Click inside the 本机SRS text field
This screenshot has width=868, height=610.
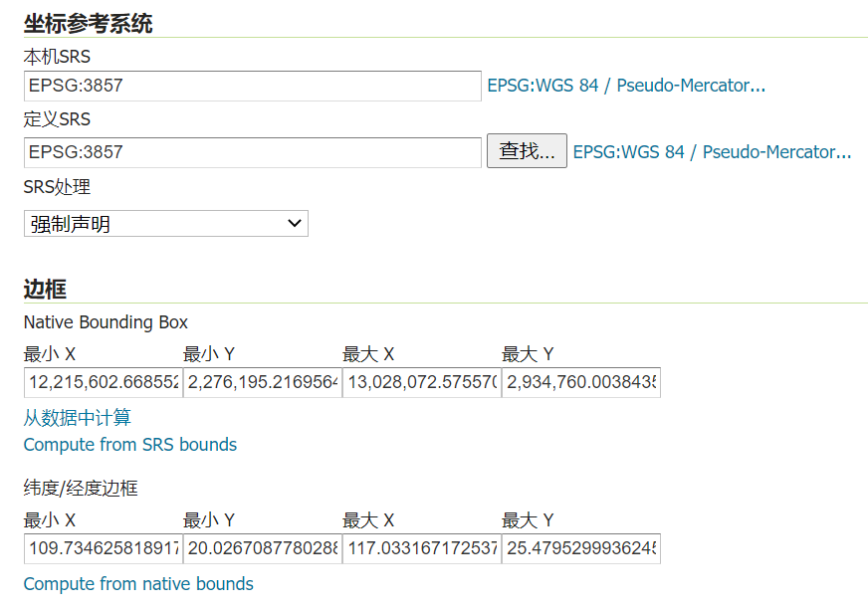pos(251,86)
